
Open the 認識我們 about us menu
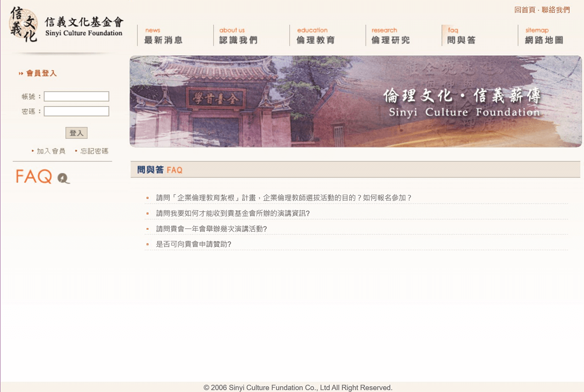[x=238, y=36]
